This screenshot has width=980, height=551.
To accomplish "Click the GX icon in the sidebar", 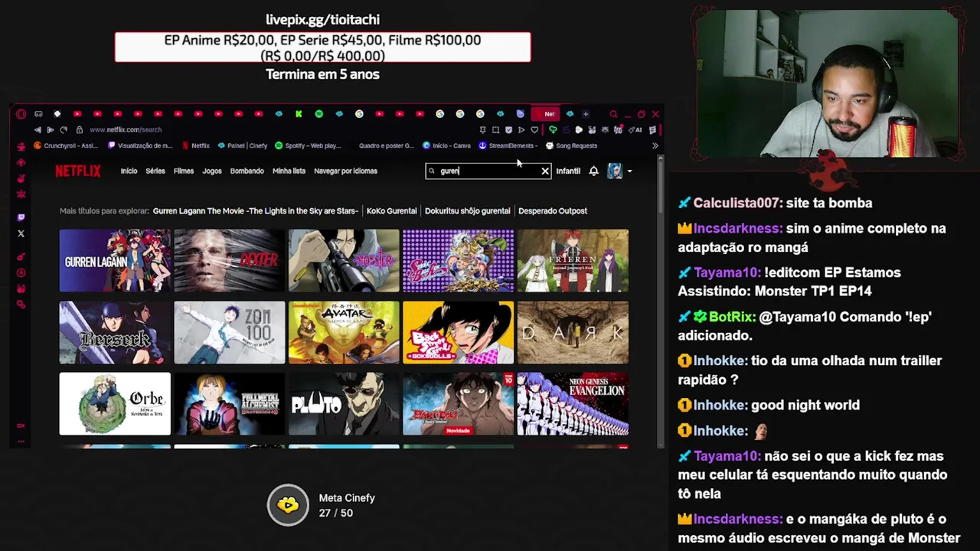I will point(21,425).
